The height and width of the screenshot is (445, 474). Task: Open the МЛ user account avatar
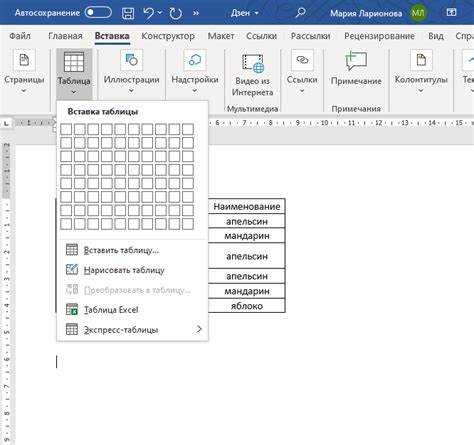(418, 13)
